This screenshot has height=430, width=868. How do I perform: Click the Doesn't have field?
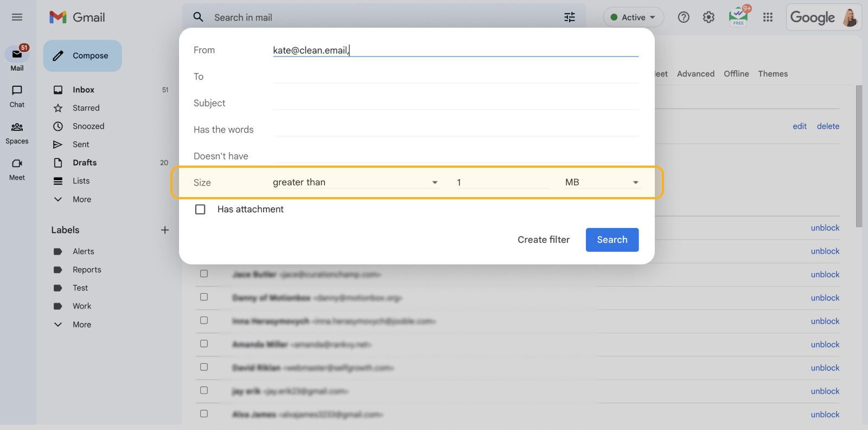coord(456,156)
